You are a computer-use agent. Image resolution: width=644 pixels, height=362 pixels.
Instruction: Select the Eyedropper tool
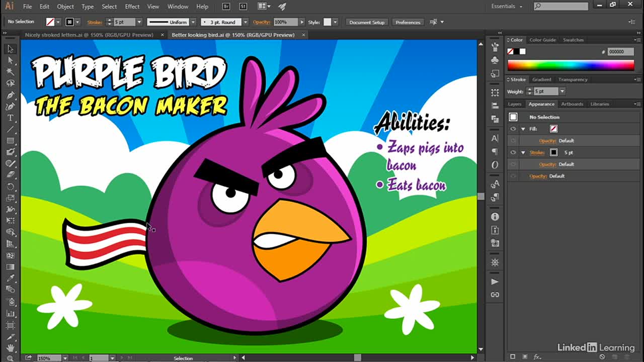tap(10, 278)
